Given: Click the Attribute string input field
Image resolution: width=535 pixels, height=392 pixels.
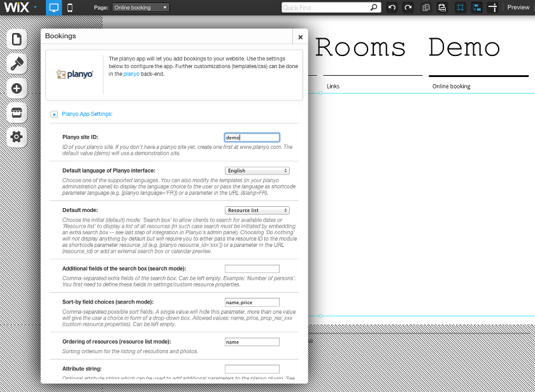Looking at the screenshot, I should point(252,369).
